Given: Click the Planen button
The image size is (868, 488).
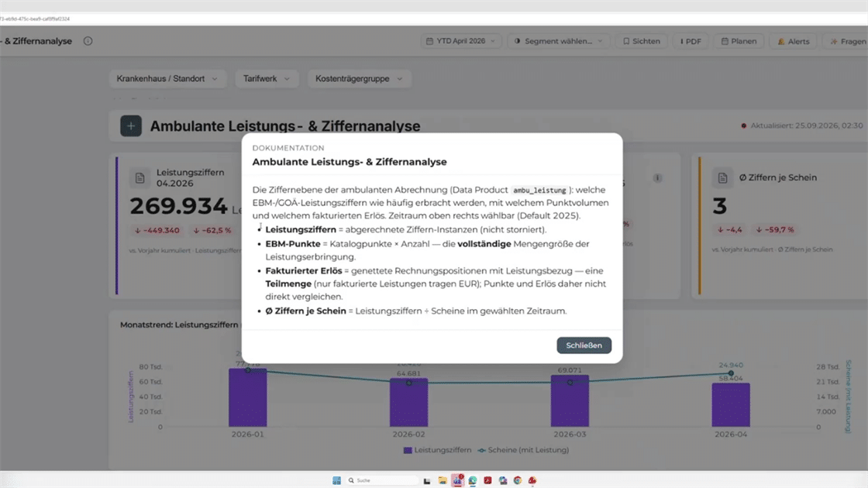Looking at the screenshot, I should pyautogui.click(x=739, y=41).
